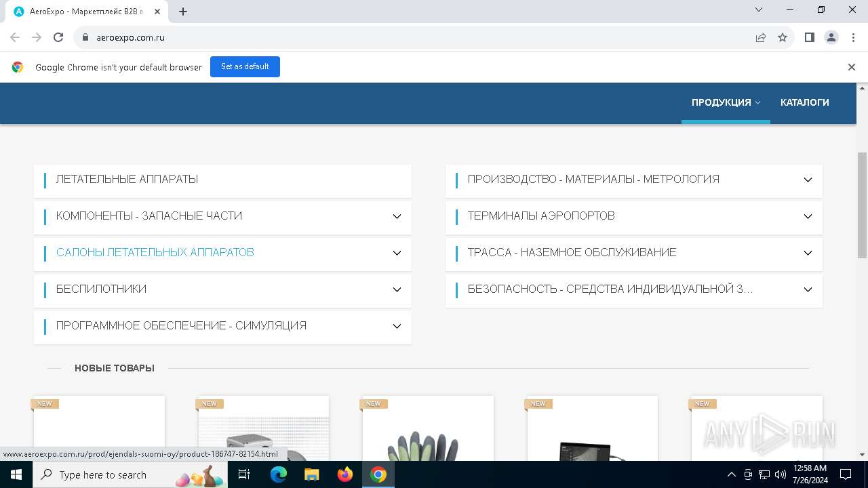Select the AeroExpo tab title

pos(86,11)
